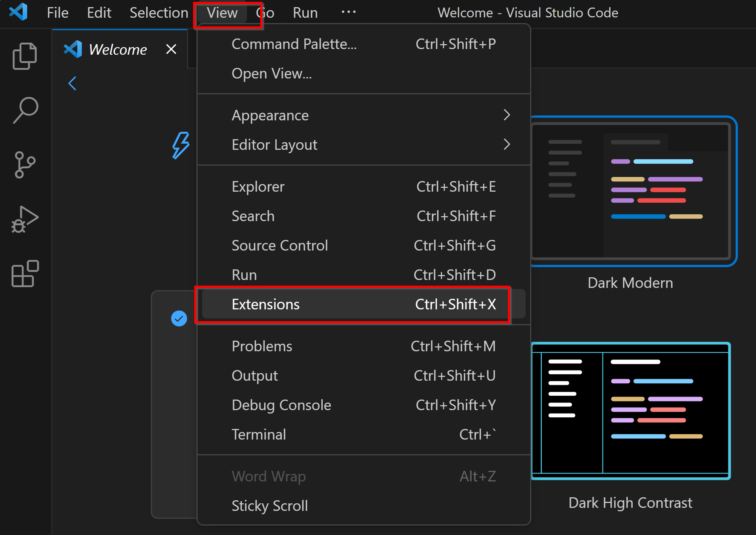Select Source Control in the View menu
The image size is (756, 535).
(364, 245)
